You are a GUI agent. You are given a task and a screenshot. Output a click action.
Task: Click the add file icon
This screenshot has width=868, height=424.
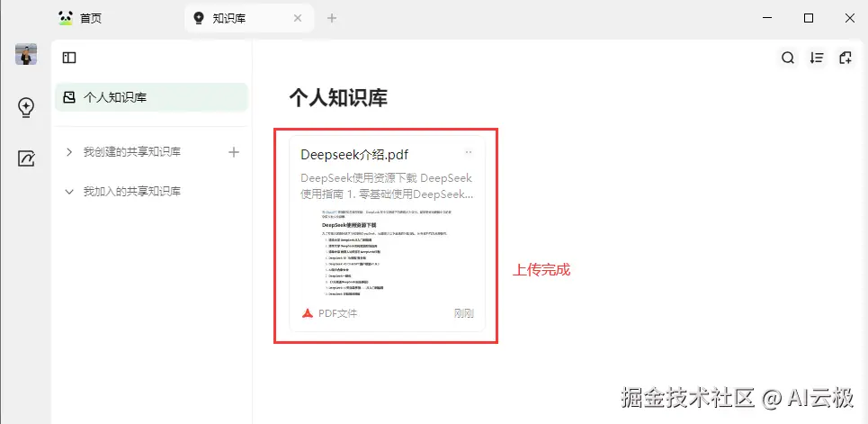(x=846, y=58)
